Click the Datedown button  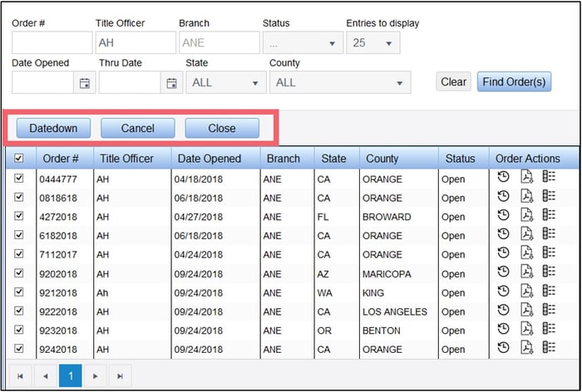[x=53, y=129]
